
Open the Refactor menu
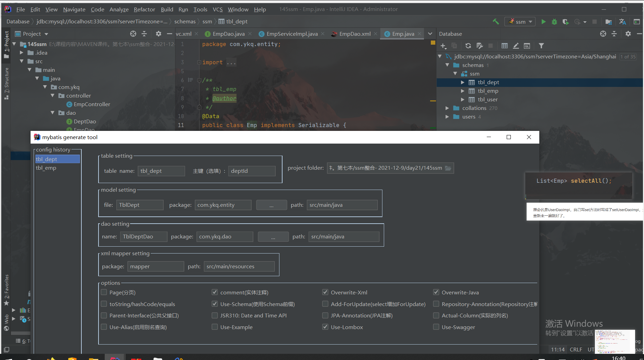point(144,9)
